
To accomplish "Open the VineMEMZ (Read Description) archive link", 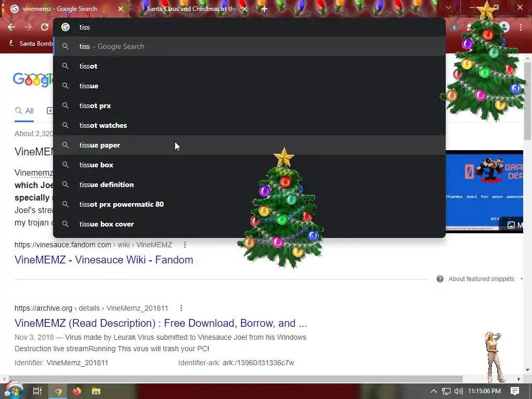I will coord(161,323).
